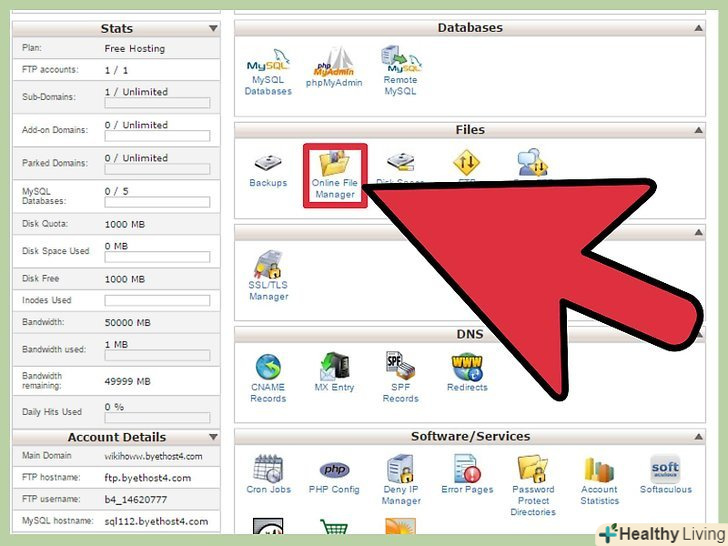The width and height of the screenshot is (728, 546).
Task: Click the Sub-Domains usage bar
Action: click(157, 103)
